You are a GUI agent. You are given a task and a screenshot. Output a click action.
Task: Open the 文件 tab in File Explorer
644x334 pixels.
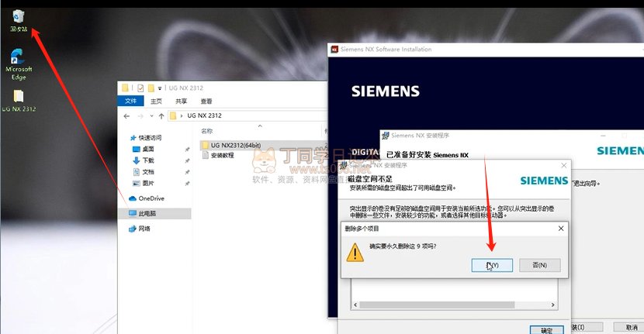coord(130,101)
